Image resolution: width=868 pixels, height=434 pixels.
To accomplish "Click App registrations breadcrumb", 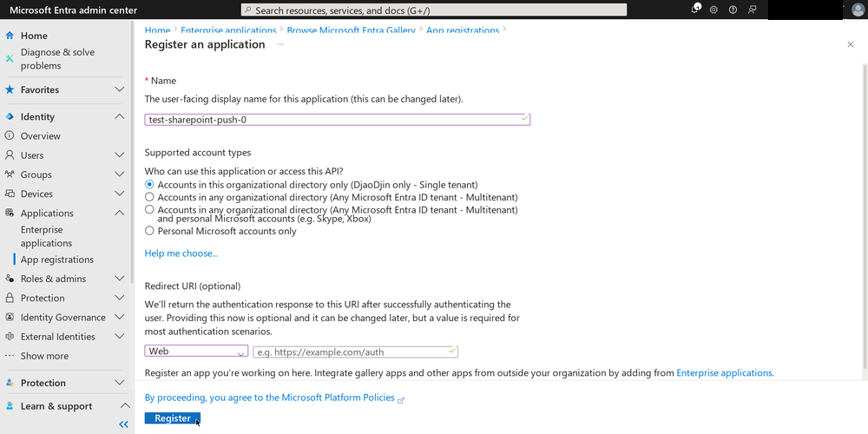I will 463,30.
